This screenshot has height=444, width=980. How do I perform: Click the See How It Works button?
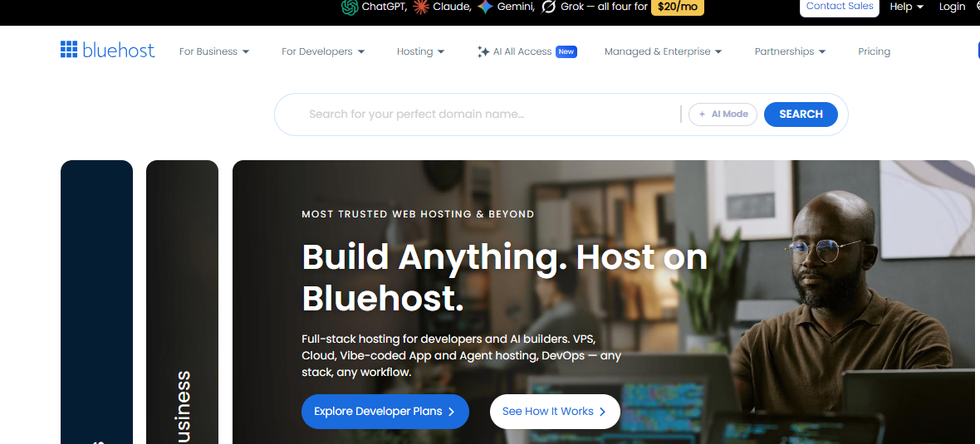click(555, 412)
